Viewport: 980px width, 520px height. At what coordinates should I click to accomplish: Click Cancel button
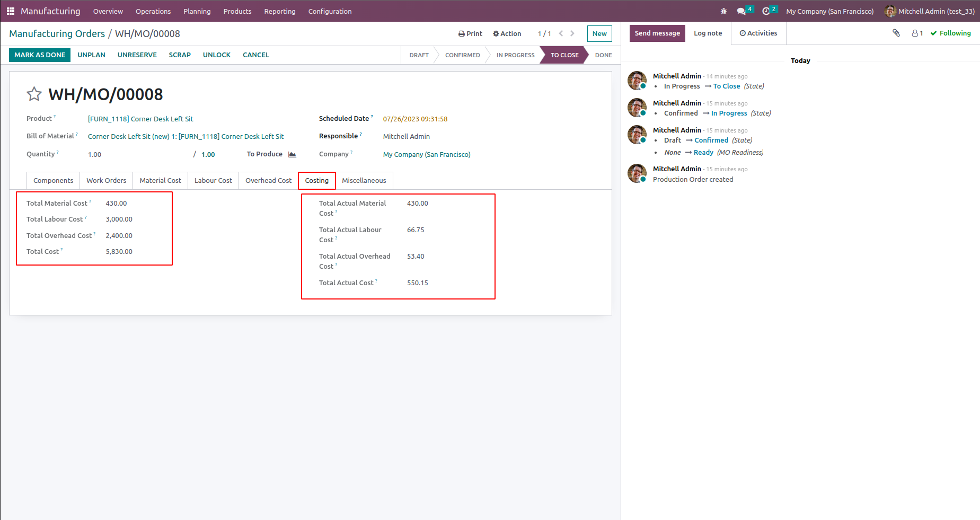tap(256, 55)
